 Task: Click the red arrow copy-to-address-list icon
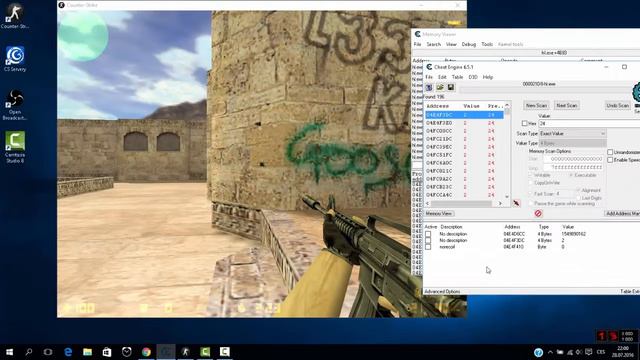(x=516, y=203)
